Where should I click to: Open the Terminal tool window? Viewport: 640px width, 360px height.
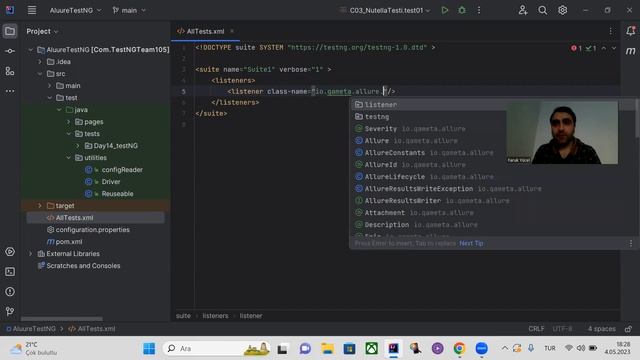pos(10,272)
